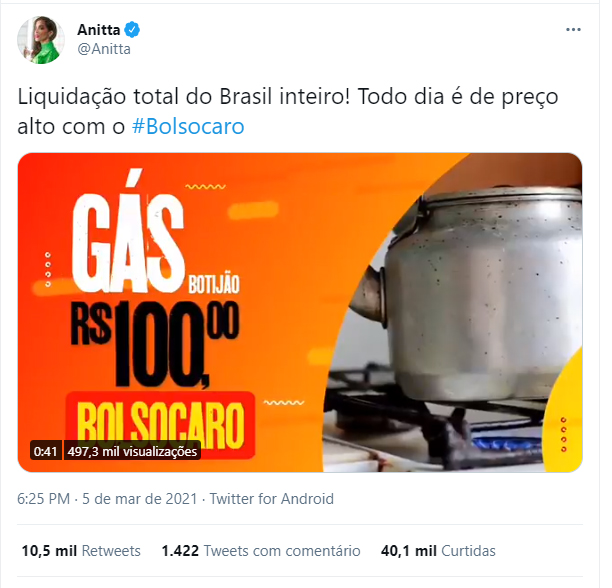Open the Anitta display name

point(98,30)
